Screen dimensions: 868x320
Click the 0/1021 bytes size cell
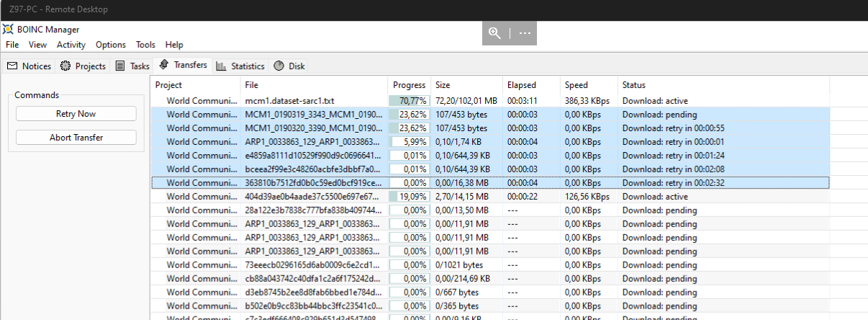pos(459,265)
